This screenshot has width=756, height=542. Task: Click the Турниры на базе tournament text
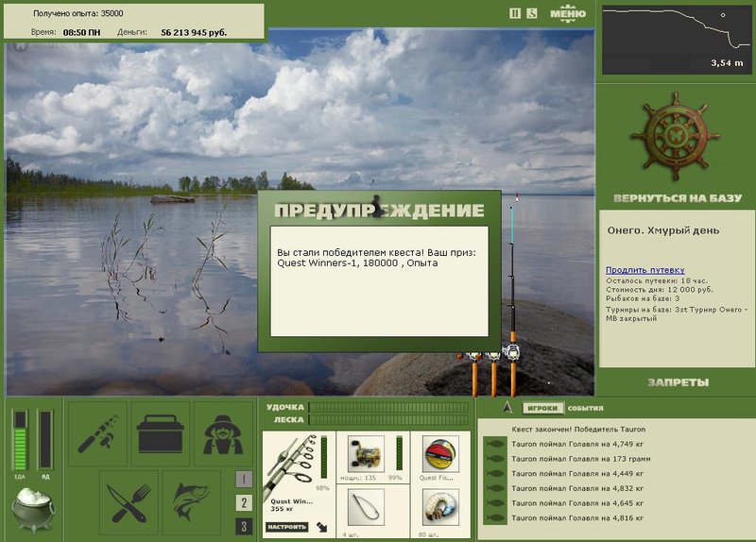[x=677, y=313]
